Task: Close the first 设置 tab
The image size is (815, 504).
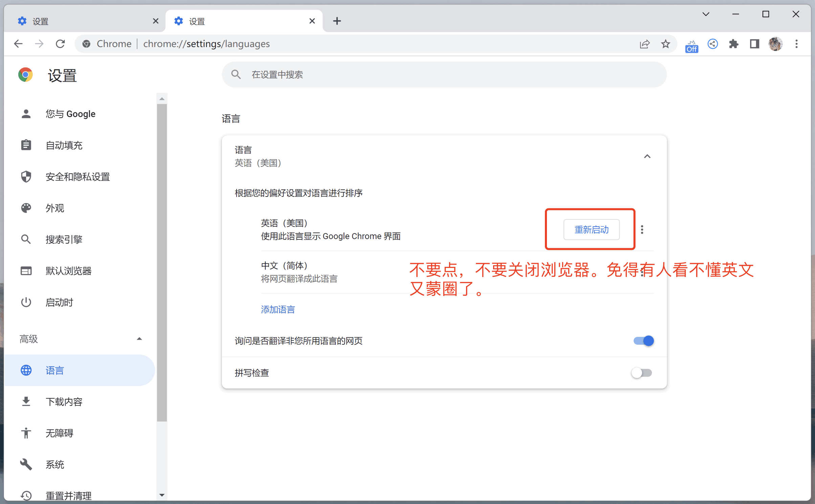Action: (156, 21)
